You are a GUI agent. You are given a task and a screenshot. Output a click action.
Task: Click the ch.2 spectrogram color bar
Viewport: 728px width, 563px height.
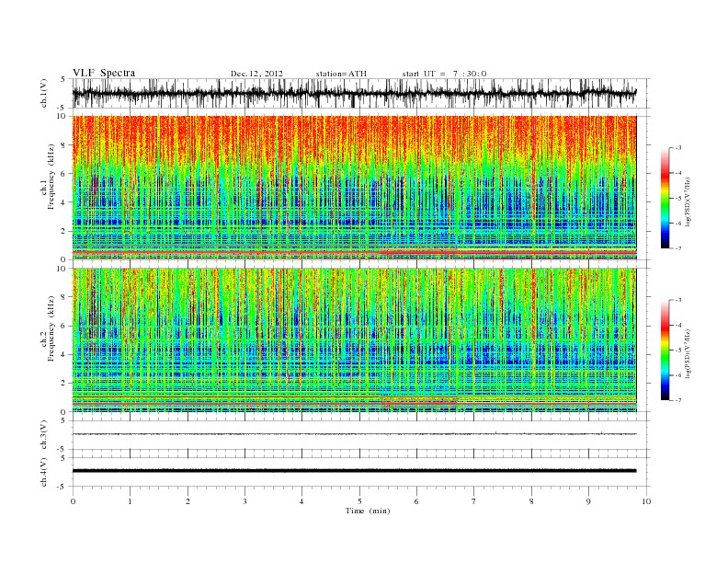[x=665, y=350]
